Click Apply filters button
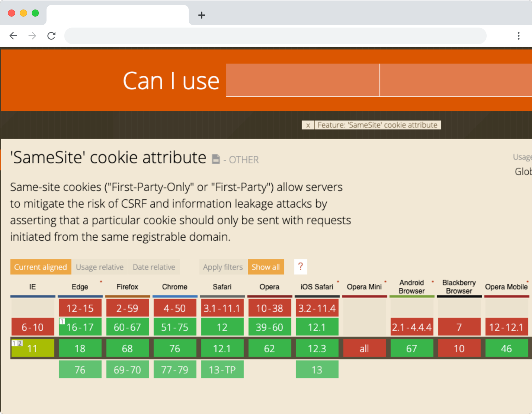Viewport: 532px width, 414px height. pyautogui.click(x=223, y=267)
